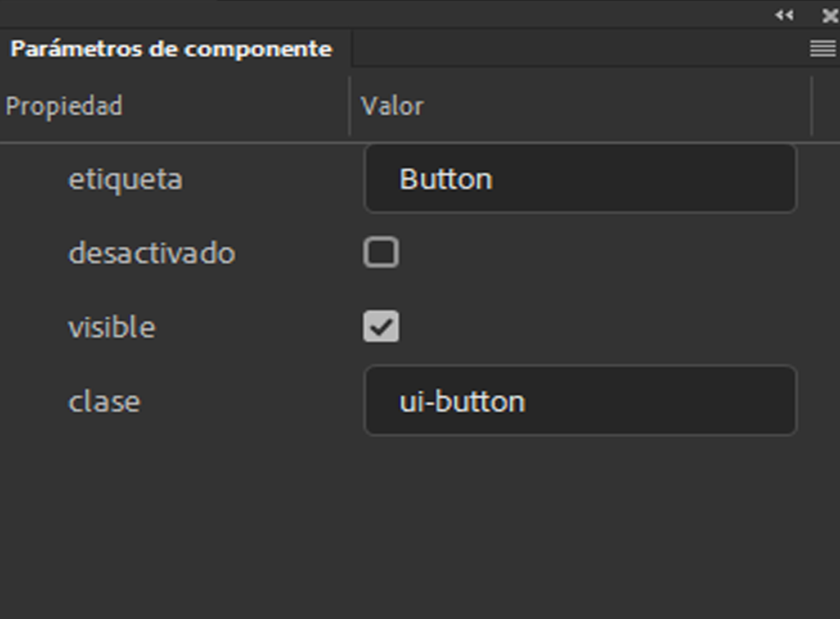Select the desactivado property label
Screen dimensions: 840x619
(x=151, y=253)
